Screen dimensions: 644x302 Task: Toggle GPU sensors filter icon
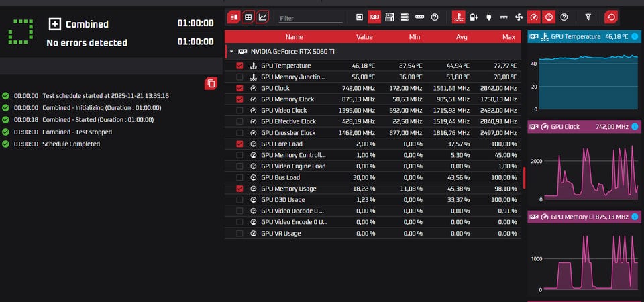[374, 17]
